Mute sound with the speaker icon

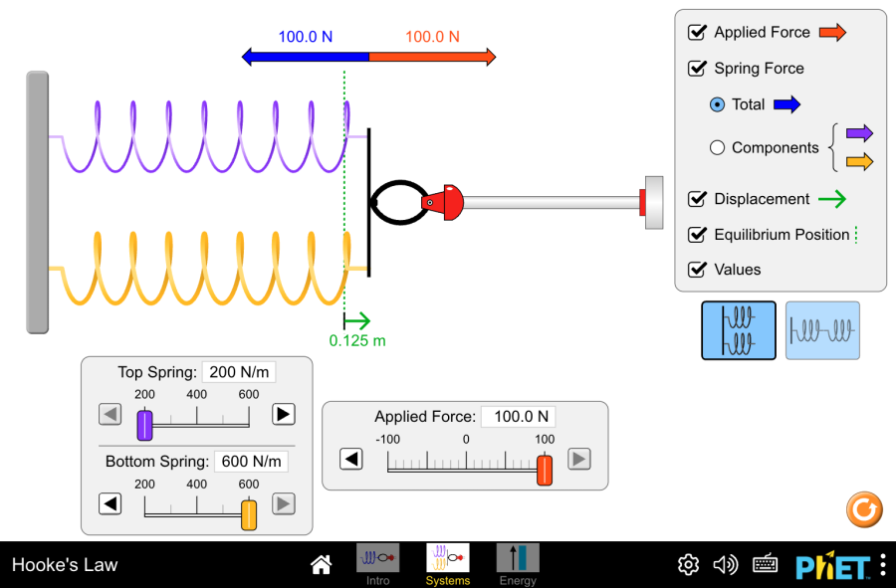(726, 565)
